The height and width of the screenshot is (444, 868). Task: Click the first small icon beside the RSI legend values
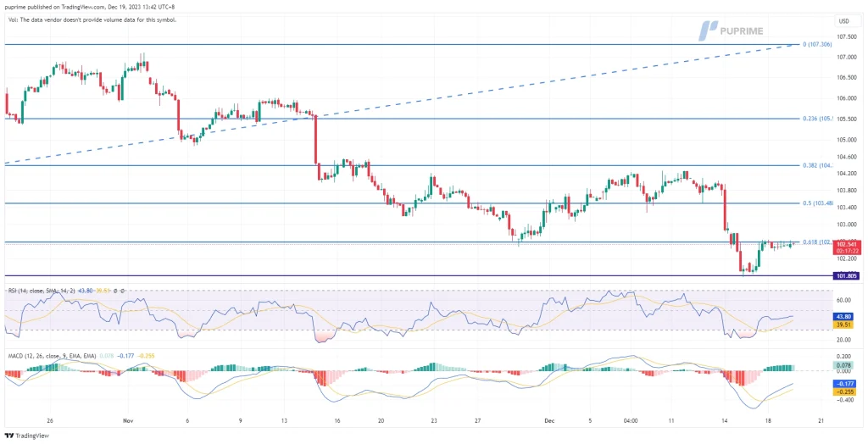(115, 291)
